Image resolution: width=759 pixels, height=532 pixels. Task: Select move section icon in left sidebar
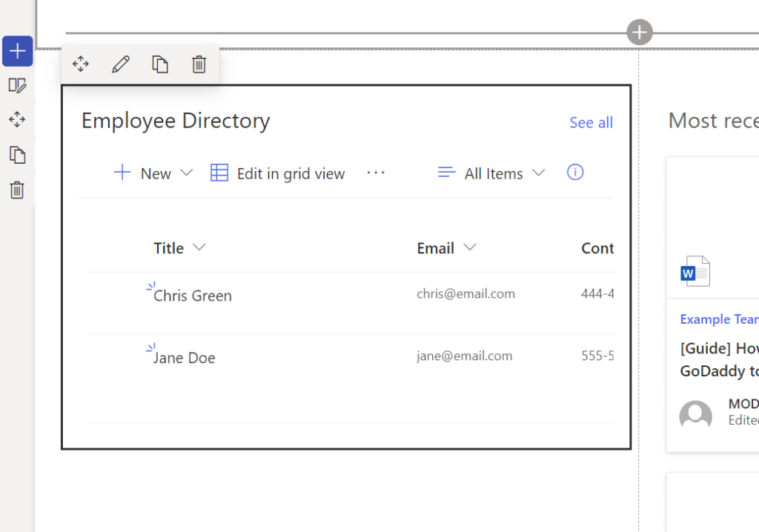point(17,119)
